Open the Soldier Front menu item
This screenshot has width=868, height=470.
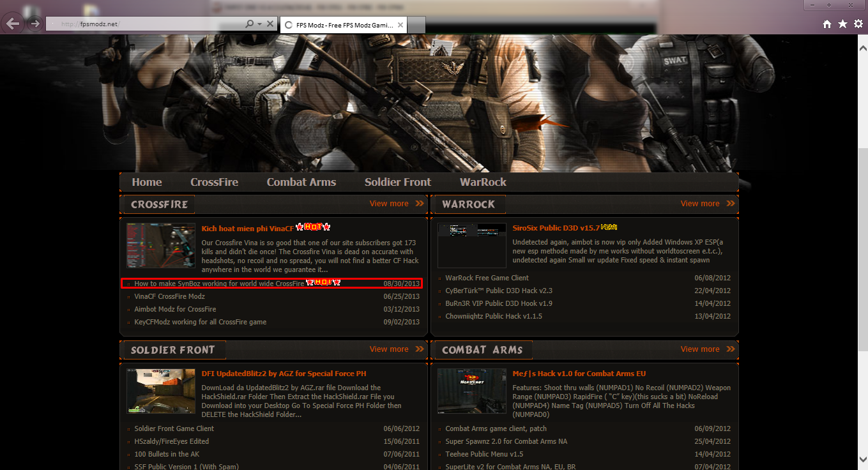pos(398,182)
